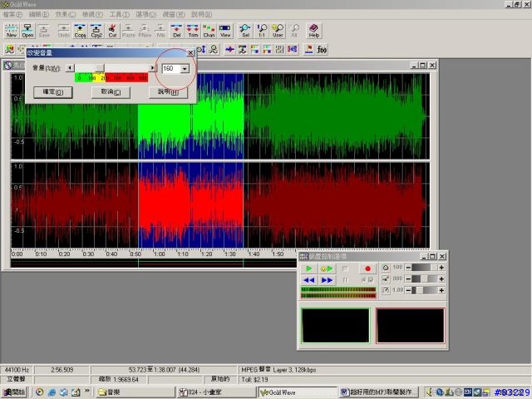Click the Copy toolbar icon
Viewport: 532px width, 399px height.
[x=80, y=31]
